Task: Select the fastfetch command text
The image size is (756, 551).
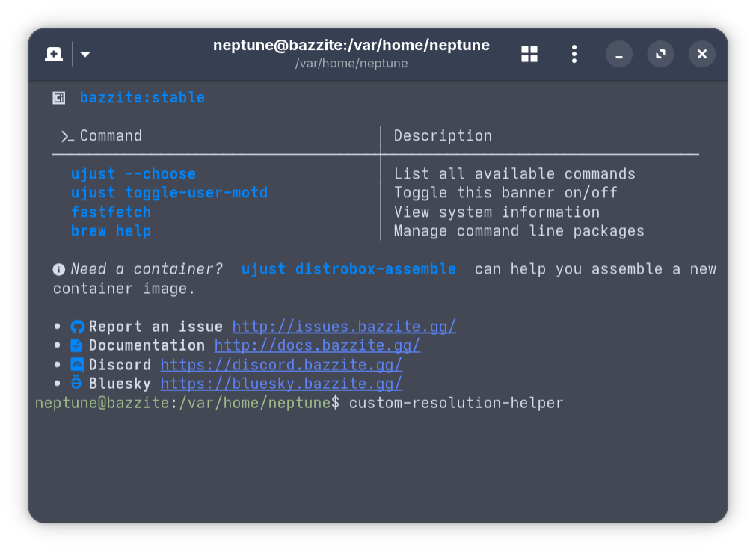Action: (x=111, y=212)
